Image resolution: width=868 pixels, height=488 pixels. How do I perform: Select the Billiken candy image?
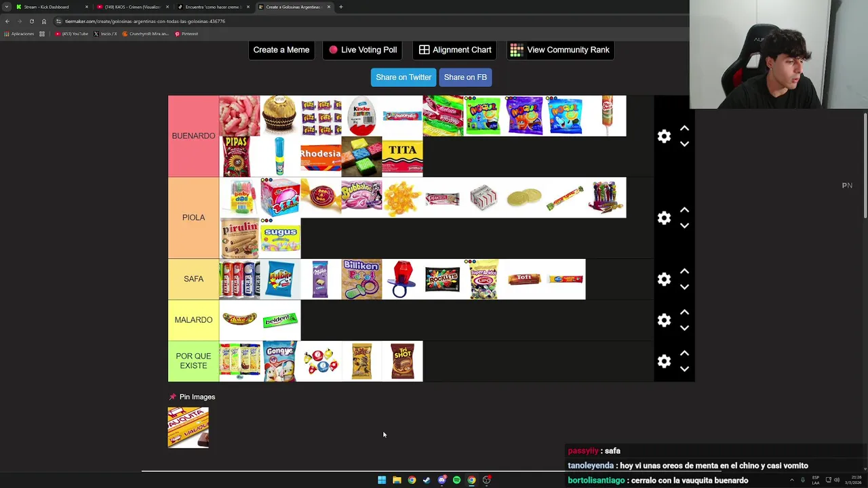pyautogui.click(x=361, y=279)
